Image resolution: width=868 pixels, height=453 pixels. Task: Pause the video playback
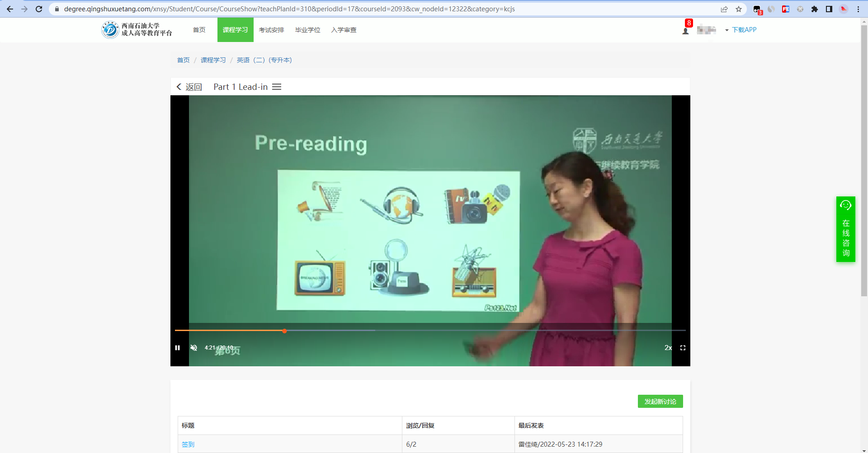coord(178,348)
